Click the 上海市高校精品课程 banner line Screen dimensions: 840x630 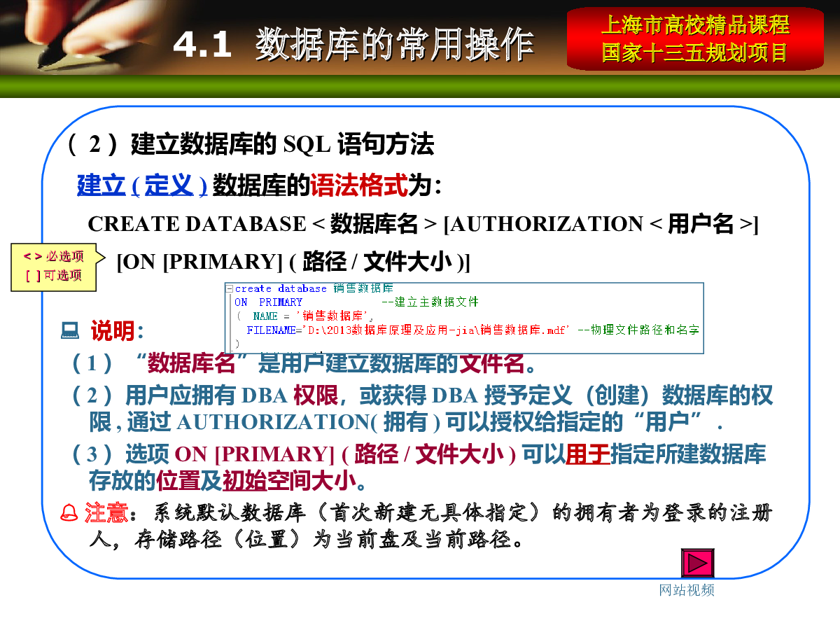click(x=695, y=27)
